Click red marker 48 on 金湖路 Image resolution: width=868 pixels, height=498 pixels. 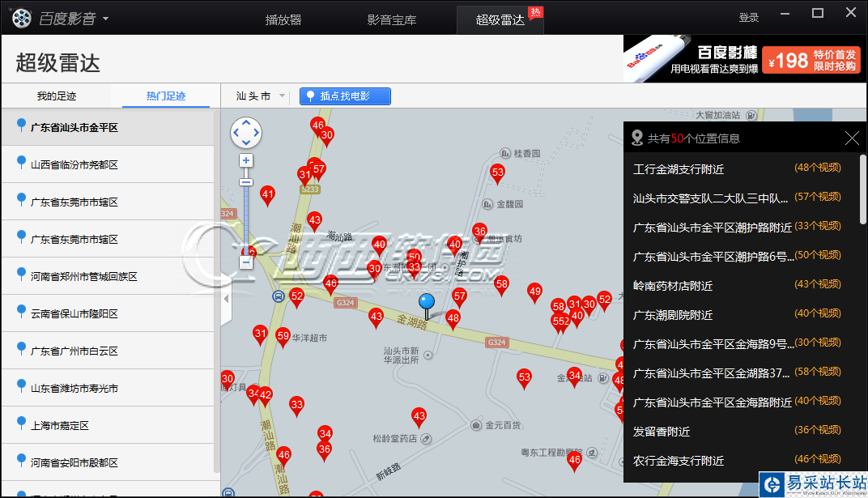pos(453,319)
